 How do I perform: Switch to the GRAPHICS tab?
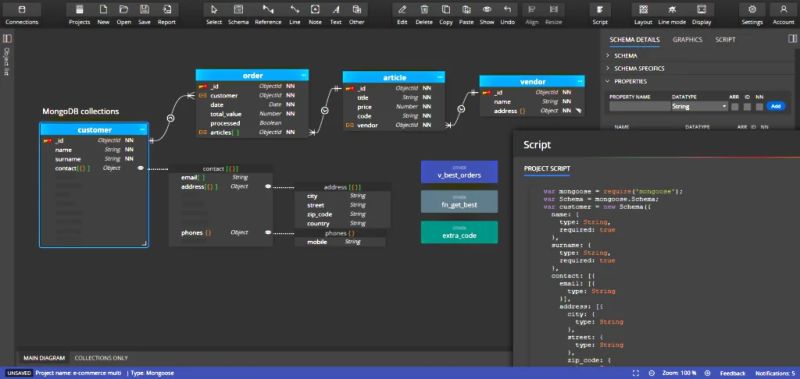(x=687, y=40)
